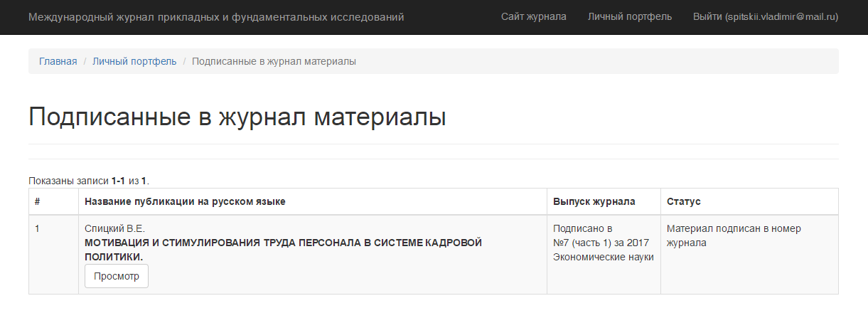
Task: Click the journal title brand link
Action: pos(216,16)
